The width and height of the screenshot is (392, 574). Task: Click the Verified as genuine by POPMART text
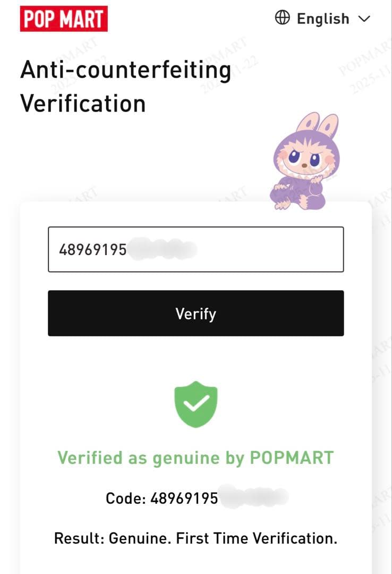point(195,457)
